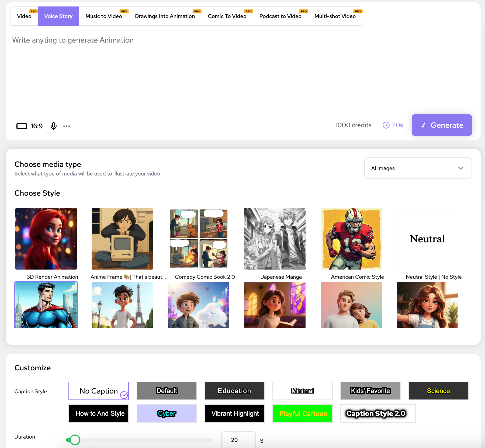This screenshot has height=448, width=485.
Task: Select the Cyber caption style
Action: pos(167,413)
